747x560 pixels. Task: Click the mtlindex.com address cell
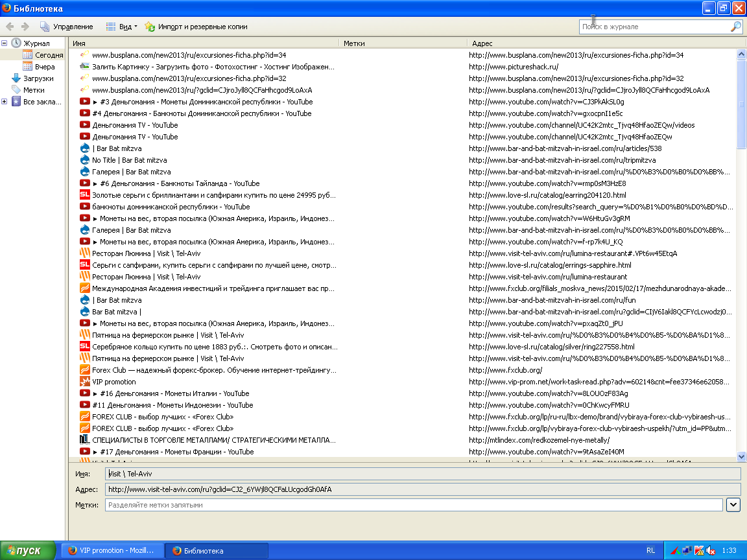pyautogui.click(x=539, y=440)
